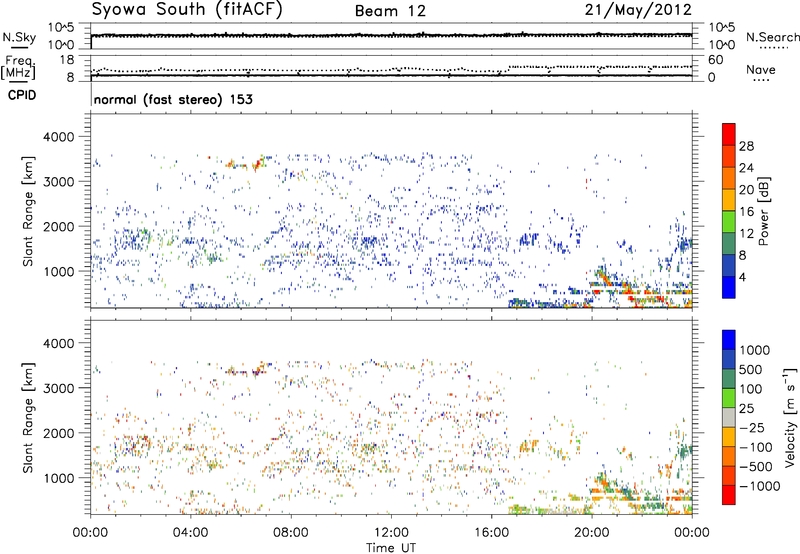Click the blue 4 dB Power swatch

pyautogui.click(x=729, y=287)
